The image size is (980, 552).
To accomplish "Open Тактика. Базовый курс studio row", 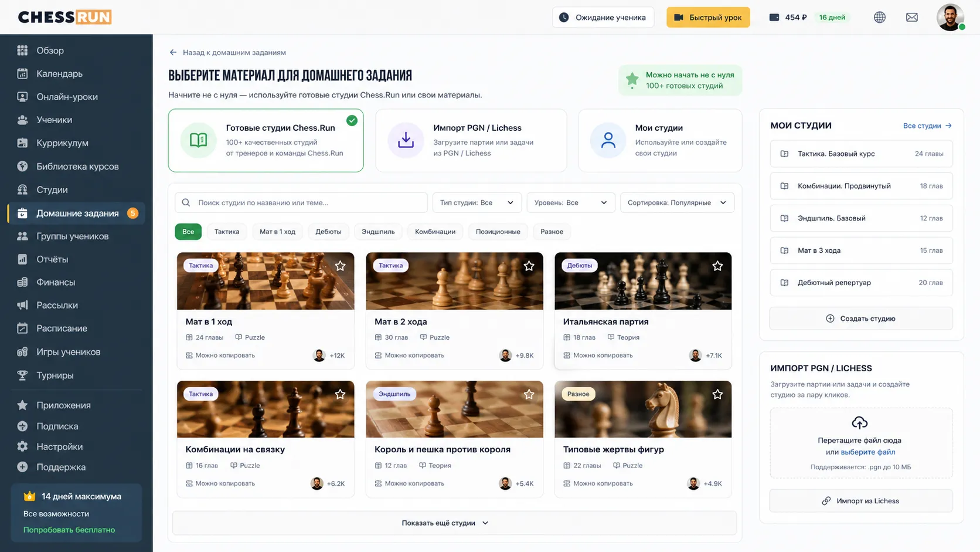I will click(861, 154).
